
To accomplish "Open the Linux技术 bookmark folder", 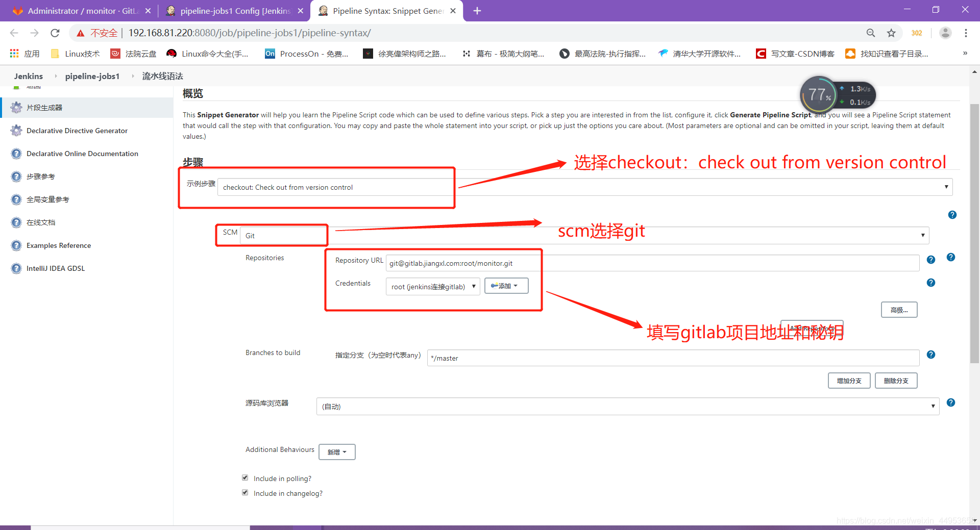I will point(76,54).
